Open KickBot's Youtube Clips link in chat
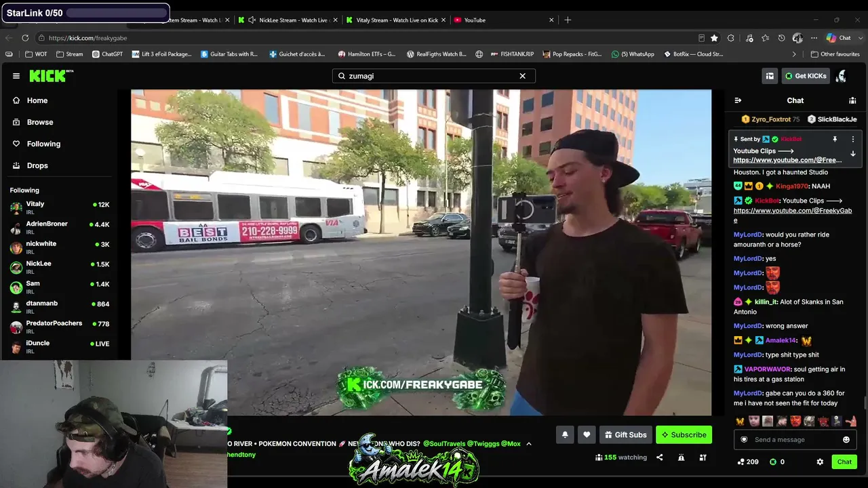The width and height of the screenshot is (868, 488). click(x=793, y=216)
